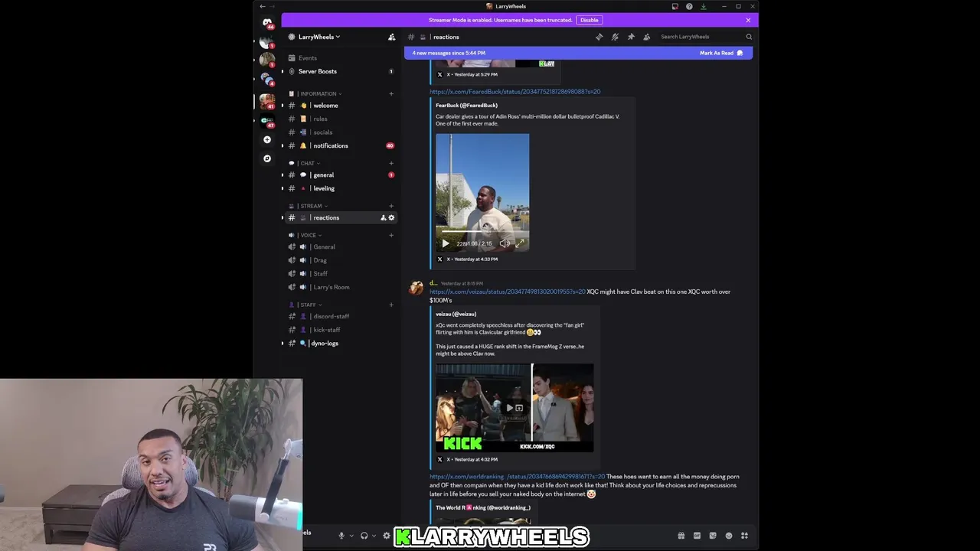Create invite for reactions channel
Image resolution: width=980 pixels, height=551 pixels.
pyautogui.click(x=383, y=217)
